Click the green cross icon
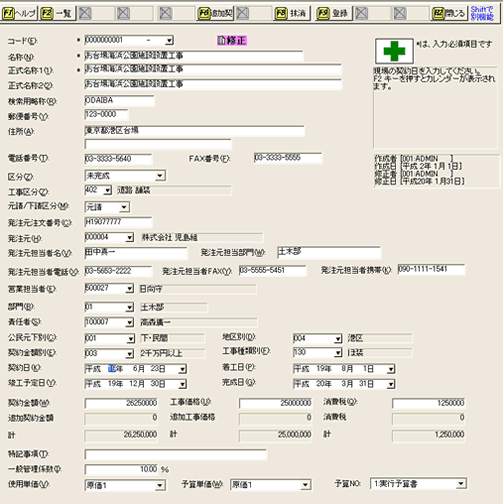The height and width of the screenshot is (504, 503). (394, 51)
